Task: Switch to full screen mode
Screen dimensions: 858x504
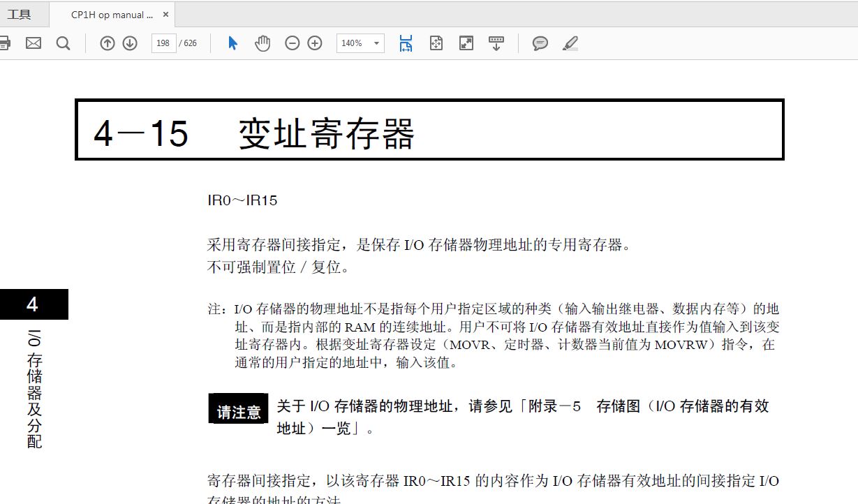Action: click(x=466, y=43)
